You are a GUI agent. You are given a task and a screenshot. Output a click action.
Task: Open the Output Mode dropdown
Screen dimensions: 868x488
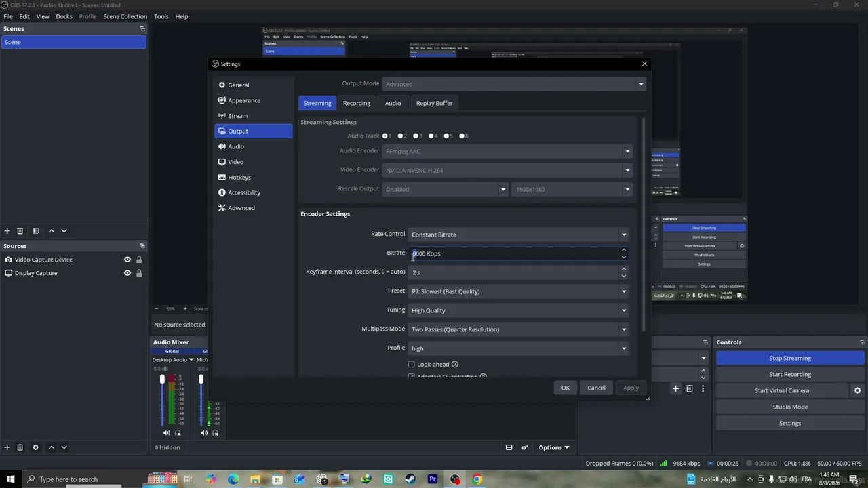[x=514, y=84]
